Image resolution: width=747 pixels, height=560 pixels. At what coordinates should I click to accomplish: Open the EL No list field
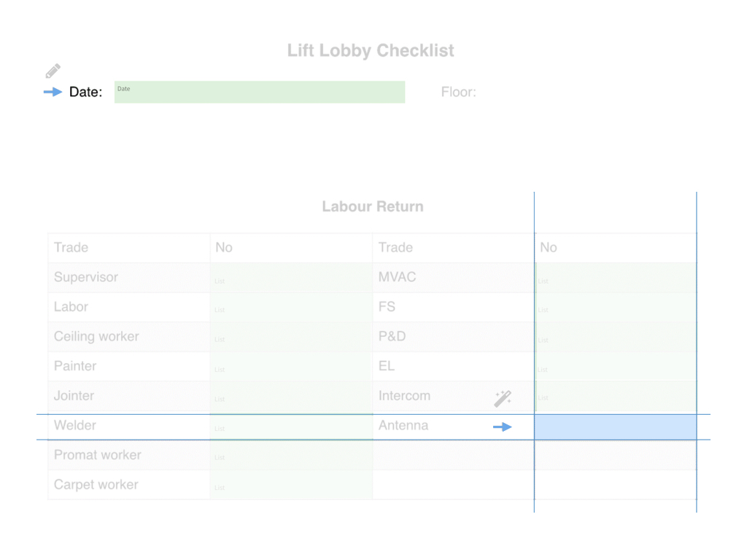click(616, 366)
